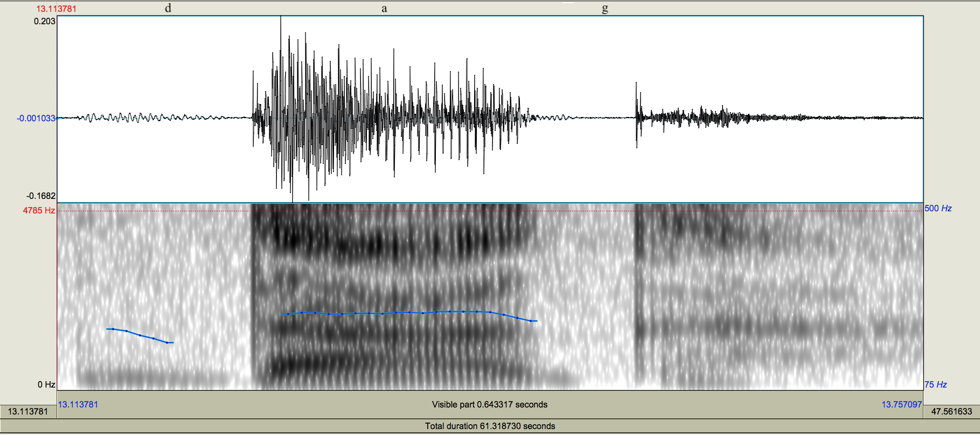Viewport: 980px width, 435px height.
Task: Play the Visible part 0.643317 seconds bar
Action: pyautogui.click(x=489, y=404)
